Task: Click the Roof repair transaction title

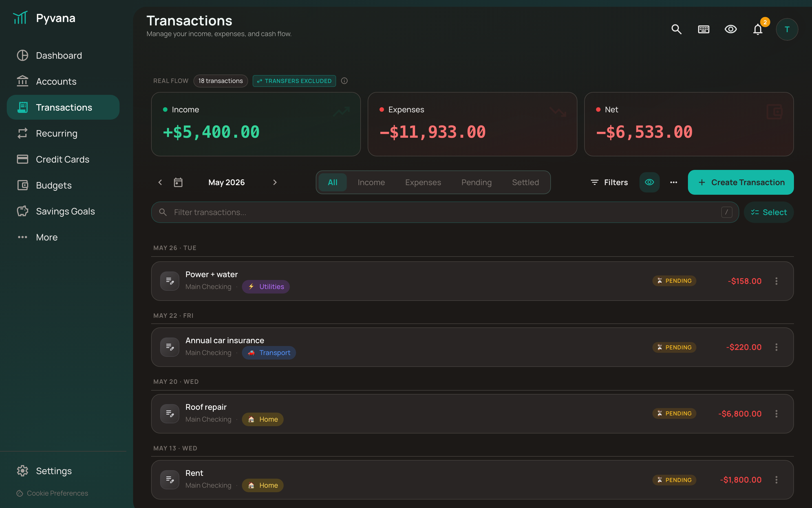Action: pyautogui.click(x=206, y=407)
